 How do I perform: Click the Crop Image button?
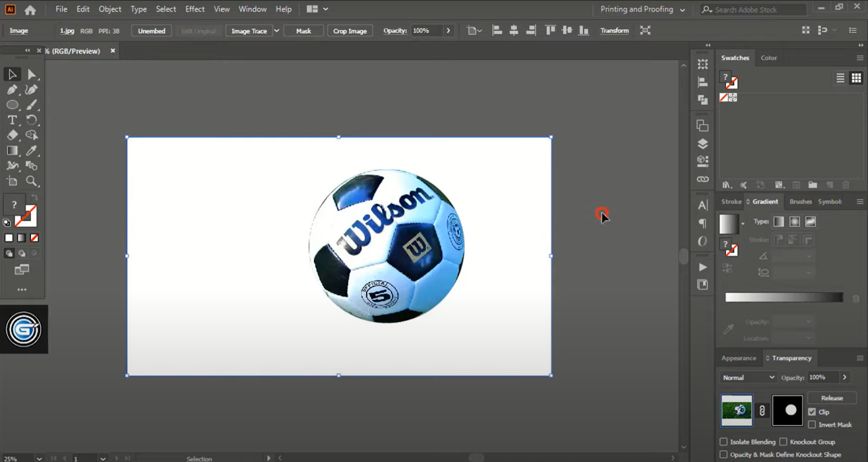pos(350,31)
